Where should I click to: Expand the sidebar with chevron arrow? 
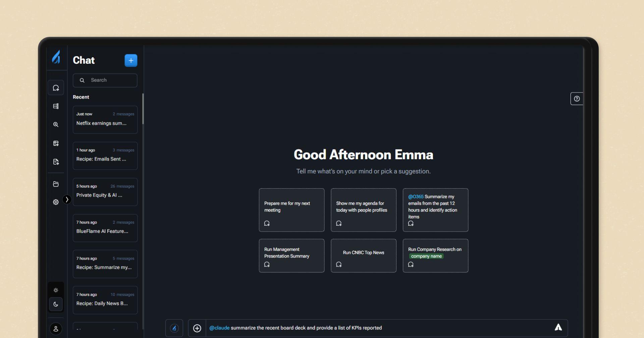click(67, 200)
